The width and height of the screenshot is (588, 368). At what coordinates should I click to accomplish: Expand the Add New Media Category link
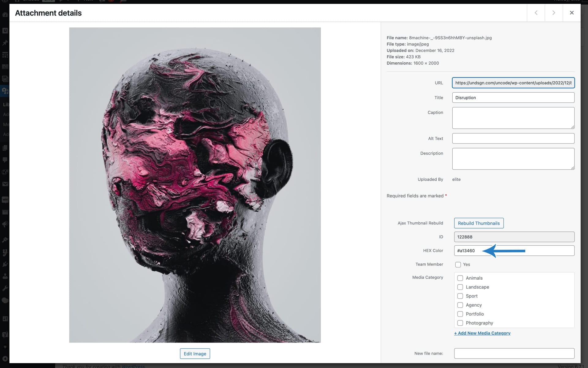tap(482, 333)
